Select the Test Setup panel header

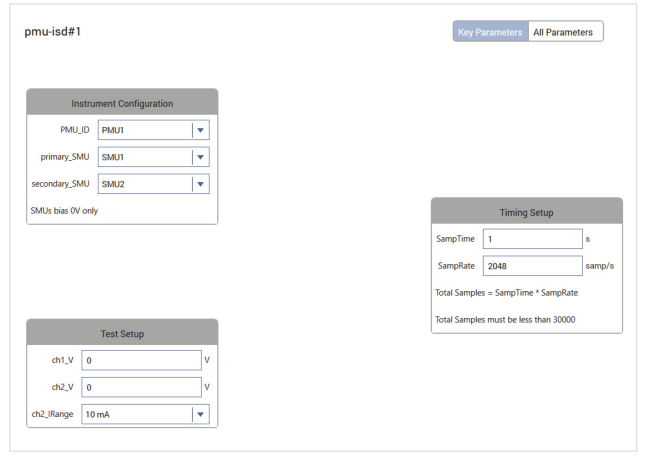(x=122, y=333)
